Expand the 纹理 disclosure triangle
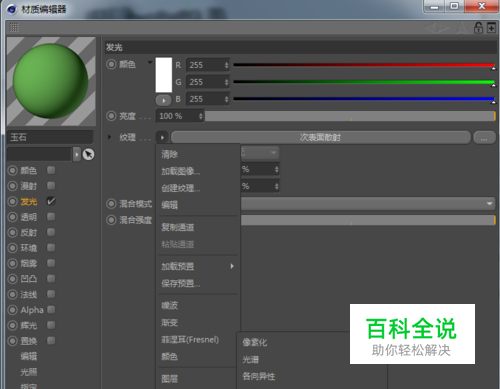This screenshot has width=500, height=389. click(x=109, y=137)
